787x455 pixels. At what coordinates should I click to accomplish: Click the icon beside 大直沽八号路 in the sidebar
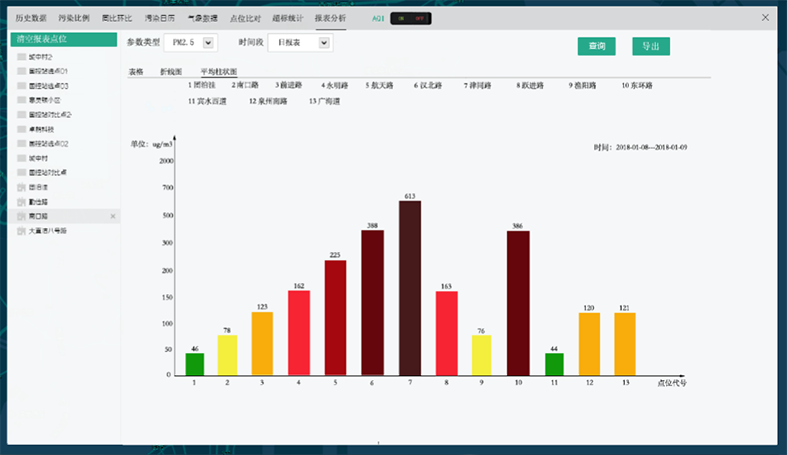click(x=22, y=231)
